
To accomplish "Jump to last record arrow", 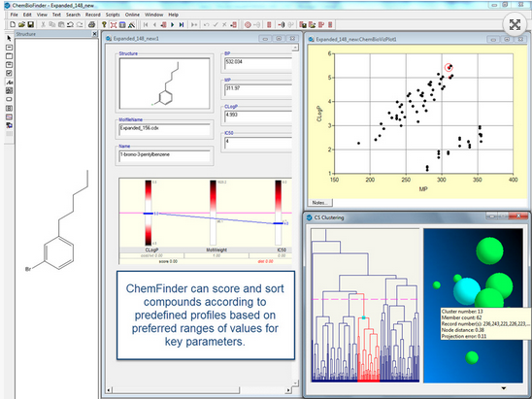I will [x=182, y=24].
